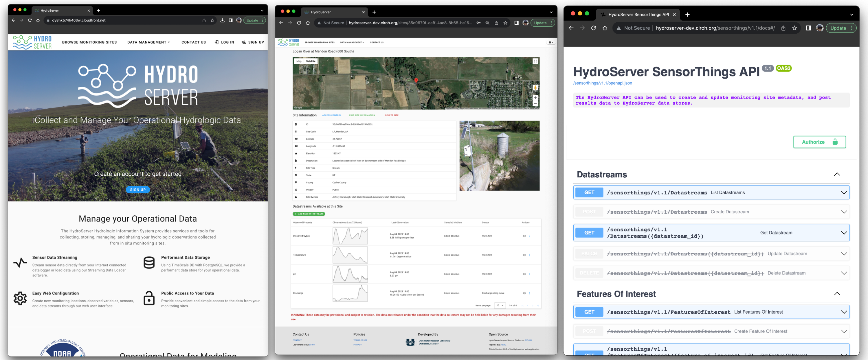868x360 pixels.
Task: Open Items per page dropdown
Action: (x=500, y=305)
